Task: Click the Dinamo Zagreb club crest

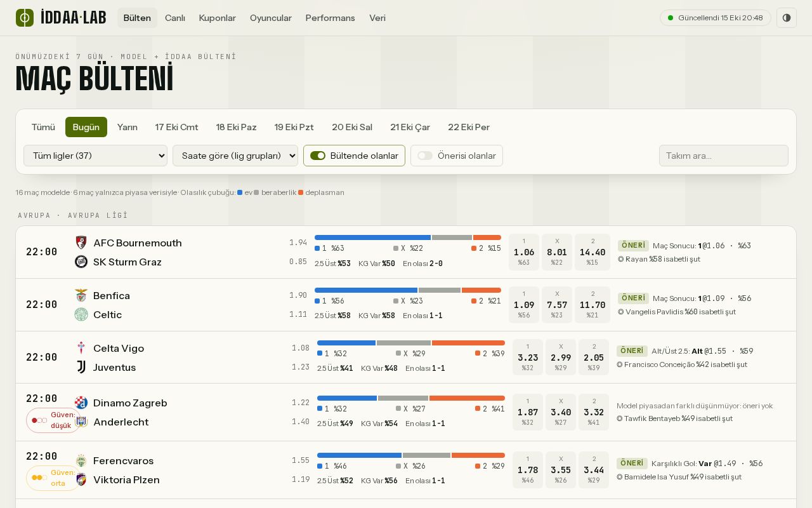Action: (81, 403)
